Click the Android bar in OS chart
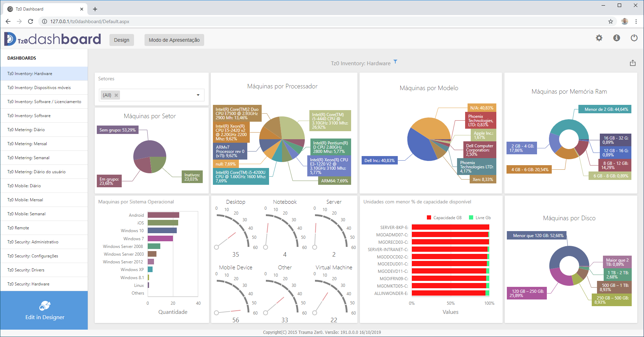The image size is (644, 337). pos(163,215)
